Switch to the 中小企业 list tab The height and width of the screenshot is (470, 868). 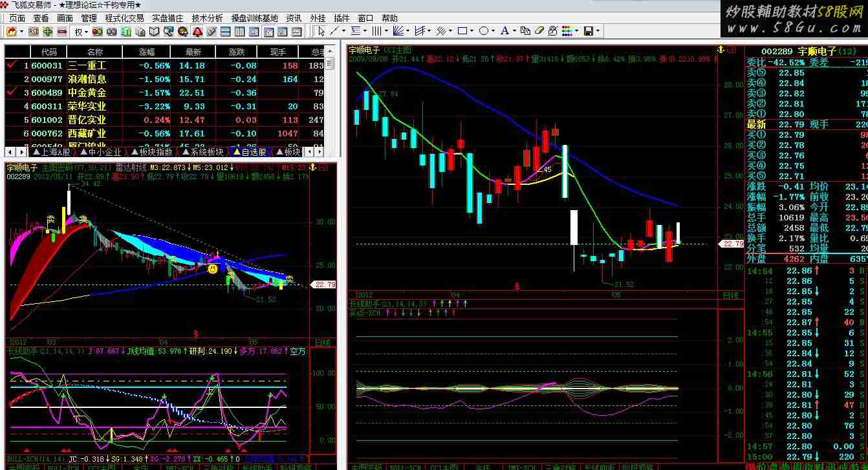(x=100, y=152)
